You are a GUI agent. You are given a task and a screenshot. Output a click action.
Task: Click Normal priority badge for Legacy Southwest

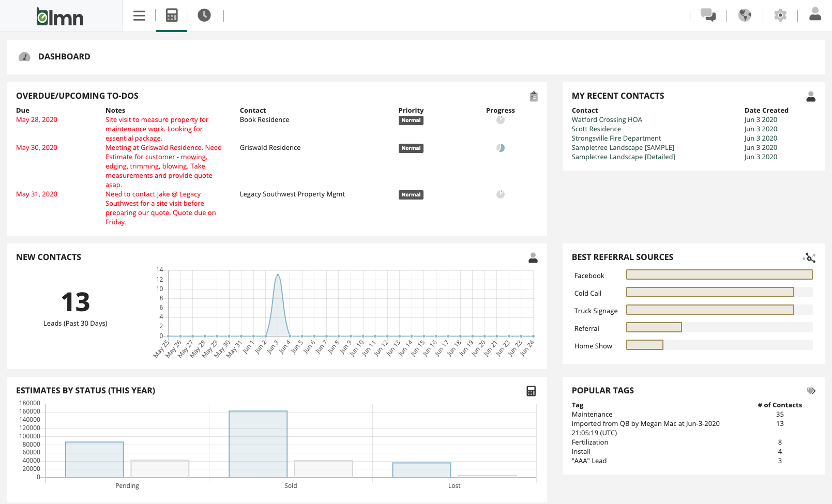point(411,195)
